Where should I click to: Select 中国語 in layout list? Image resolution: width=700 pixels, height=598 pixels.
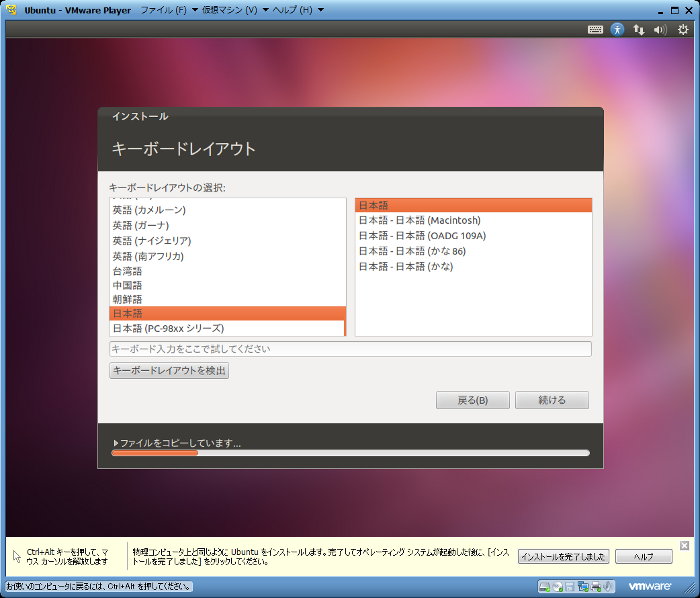[227, 286]
